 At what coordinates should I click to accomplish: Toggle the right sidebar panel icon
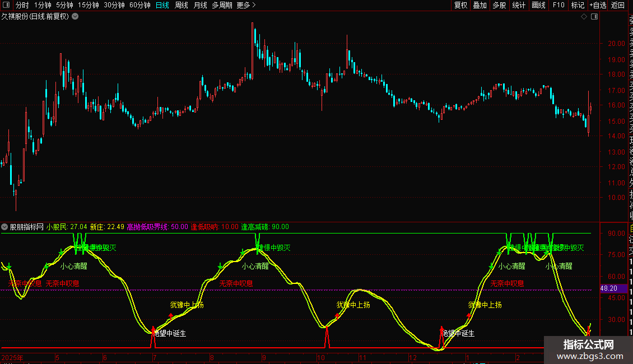[x=594, y=17]
